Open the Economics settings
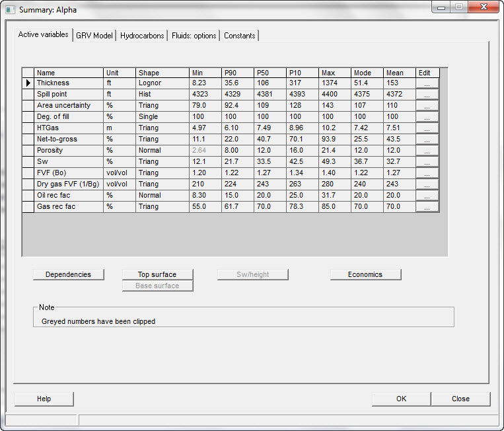The image size is (504, 431). point(365,274)
